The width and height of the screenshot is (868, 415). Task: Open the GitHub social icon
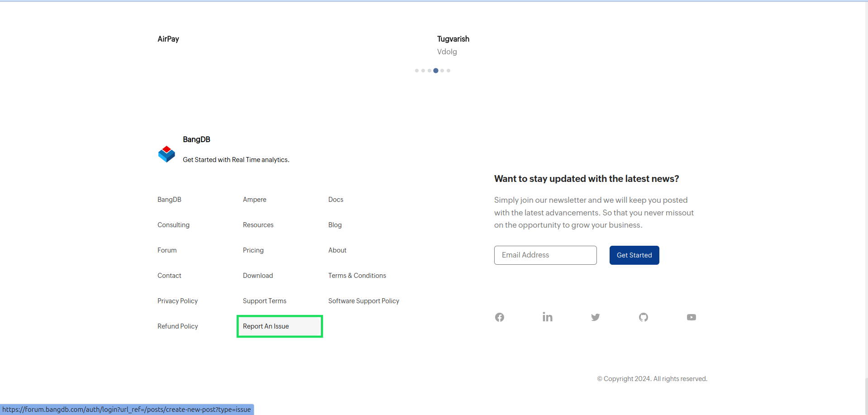click(x=644, y=317)
